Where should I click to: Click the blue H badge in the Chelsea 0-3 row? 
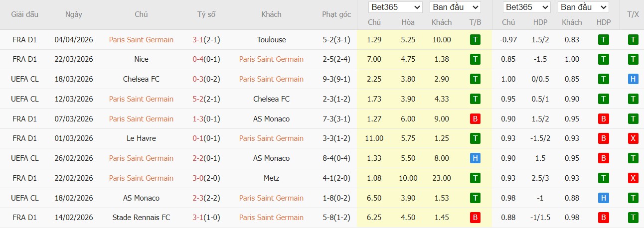coord(633,79)
